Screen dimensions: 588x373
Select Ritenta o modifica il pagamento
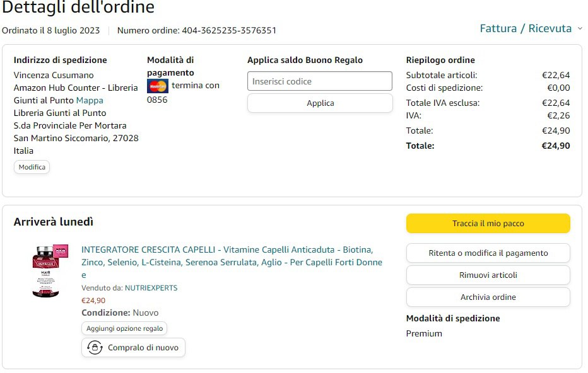(488, 253)
